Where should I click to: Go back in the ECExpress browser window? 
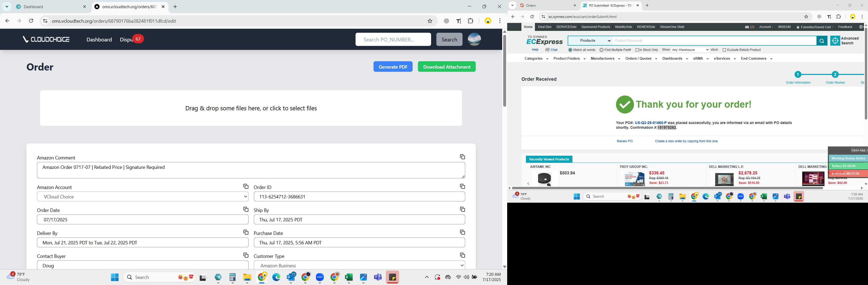click(x=513, y=16)
